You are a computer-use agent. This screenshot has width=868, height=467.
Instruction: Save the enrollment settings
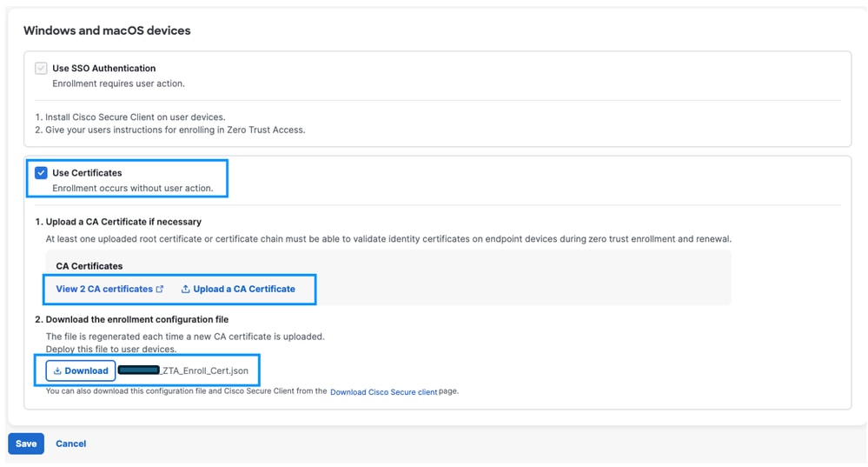pos(26,444)
